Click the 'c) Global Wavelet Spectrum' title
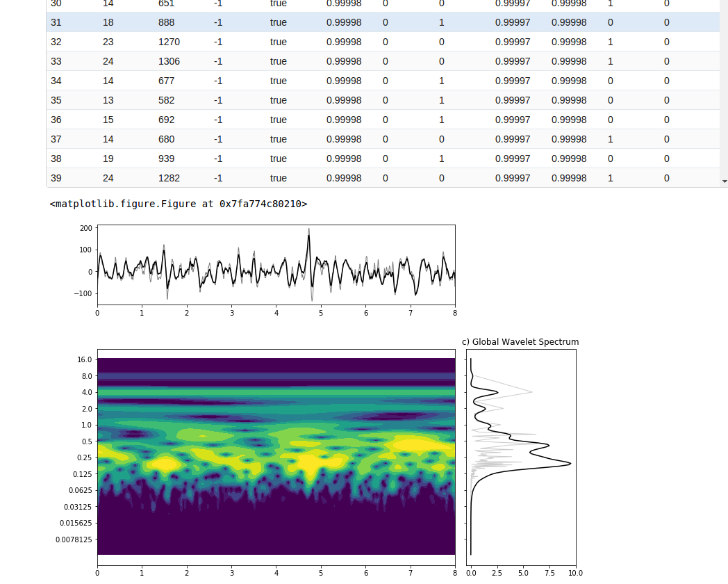The width and height of the screenshot is (728, 584). (x=520, y=342)
